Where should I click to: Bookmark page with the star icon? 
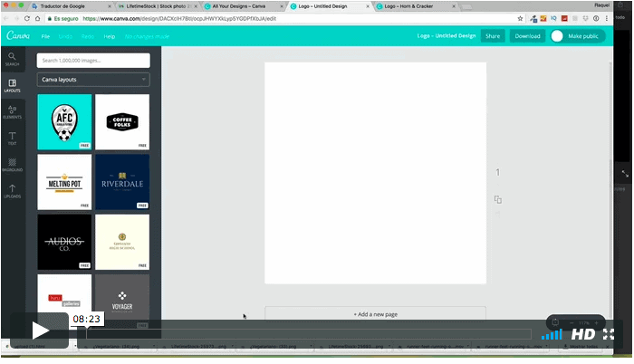pos(520,19)
